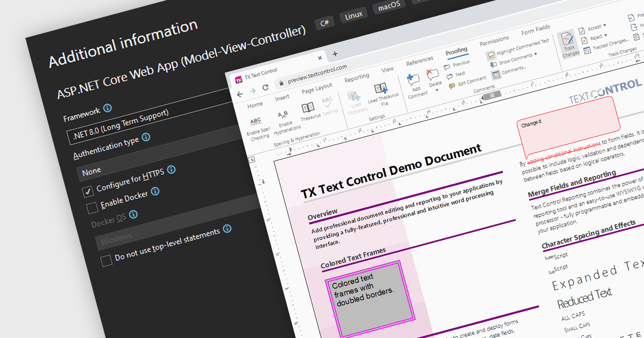The width and height of the screenshot is (644, 338).
Task: Select the Proofing ribbon tab
Action: (x=456, y=52)
